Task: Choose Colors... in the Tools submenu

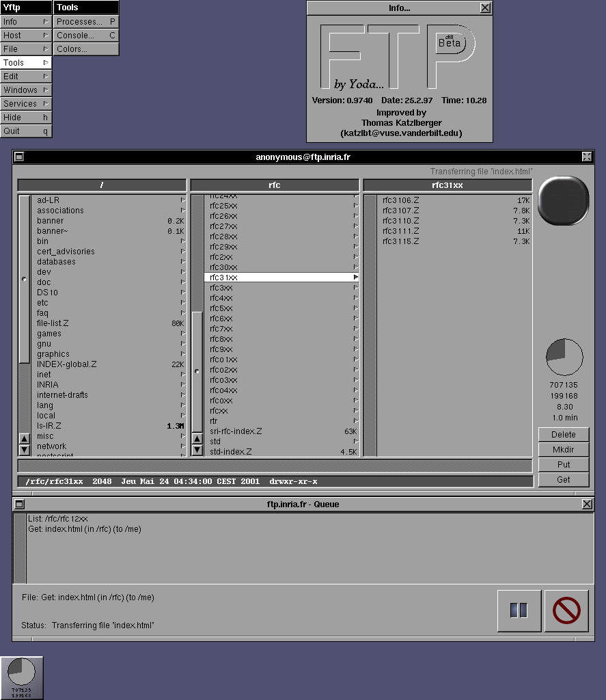Action: [86, 49]
